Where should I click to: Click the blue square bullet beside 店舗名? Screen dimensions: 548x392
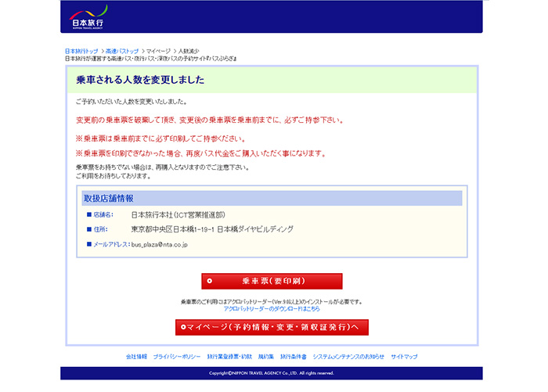[x=88, y=214]
